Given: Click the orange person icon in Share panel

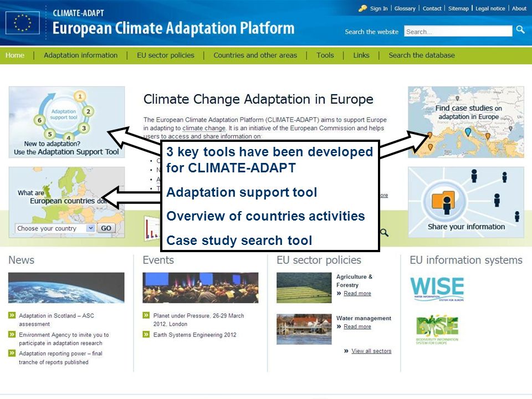Looking at the screenshot, I should click(443, 203).
